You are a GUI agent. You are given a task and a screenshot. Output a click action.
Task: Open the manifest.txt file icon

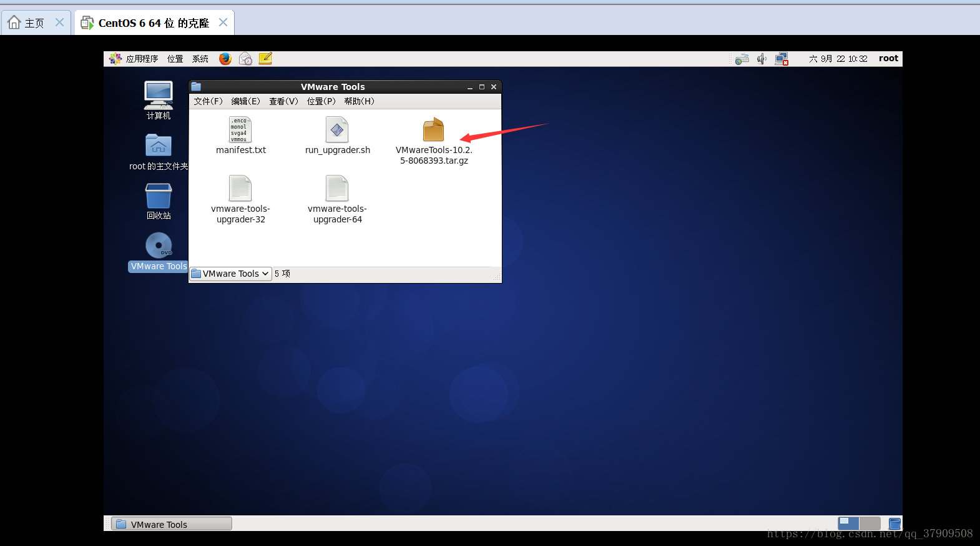240,129
